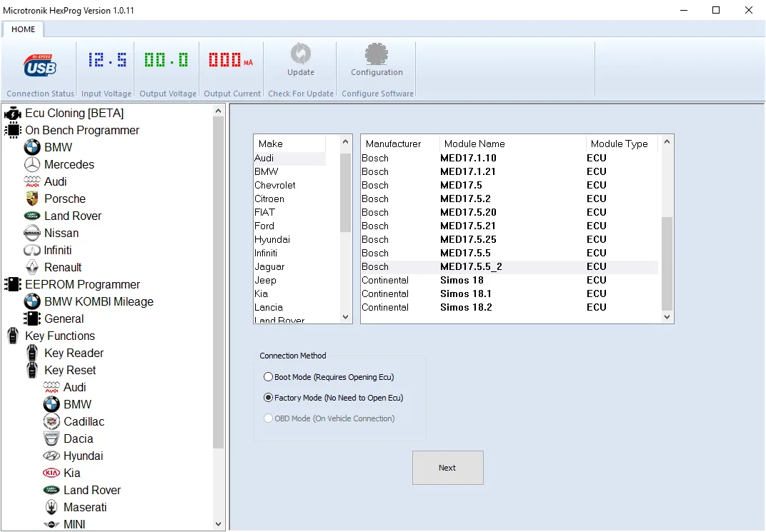The image size is (766, 532).
Task: Click Land Rover logo under On Bench Programmer
Action: coord(32,216)
